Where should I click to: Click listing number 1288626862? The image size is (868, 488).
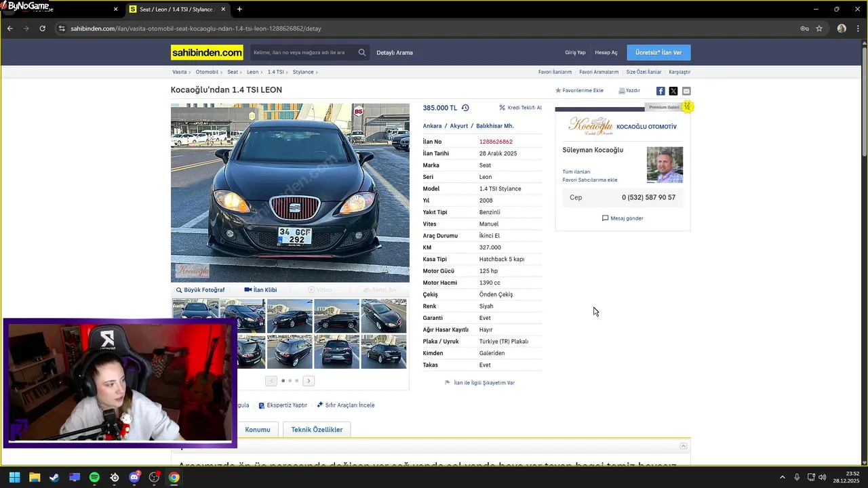pyautogui.click(x=496, y=142)
